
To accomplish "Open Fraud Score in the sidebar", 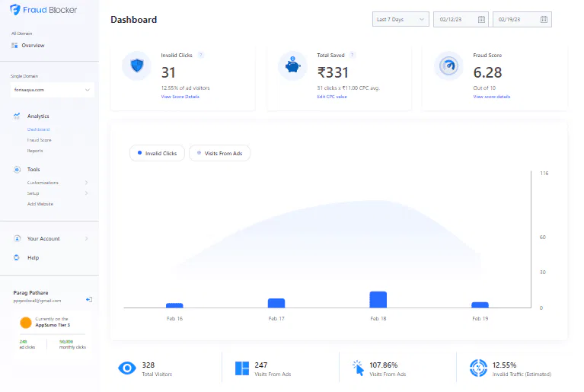I will click(x=40, y=140).
